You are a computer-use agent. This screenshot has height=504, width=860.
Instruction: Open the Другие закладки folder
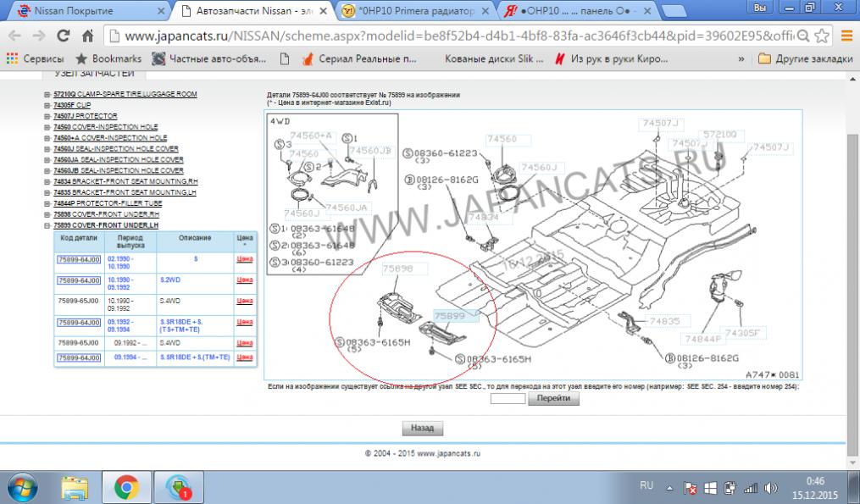coord(805,58)
